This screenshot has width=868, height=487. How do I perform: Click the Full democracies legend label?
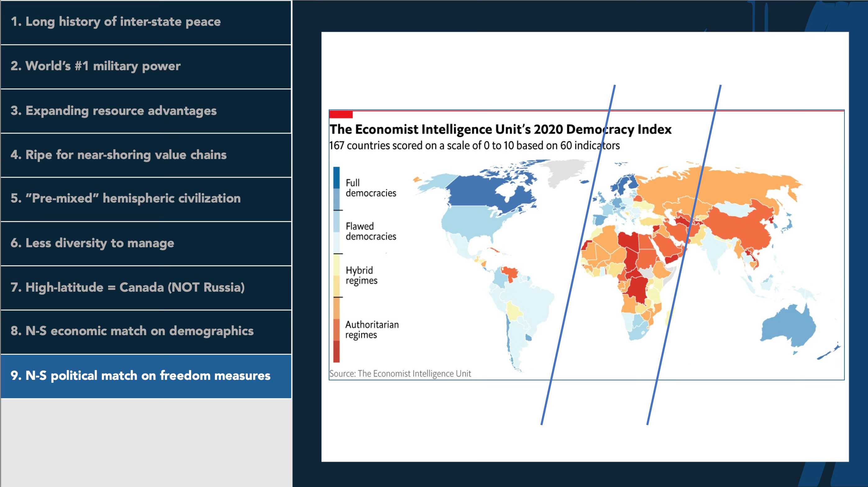[x=371, y=188]
